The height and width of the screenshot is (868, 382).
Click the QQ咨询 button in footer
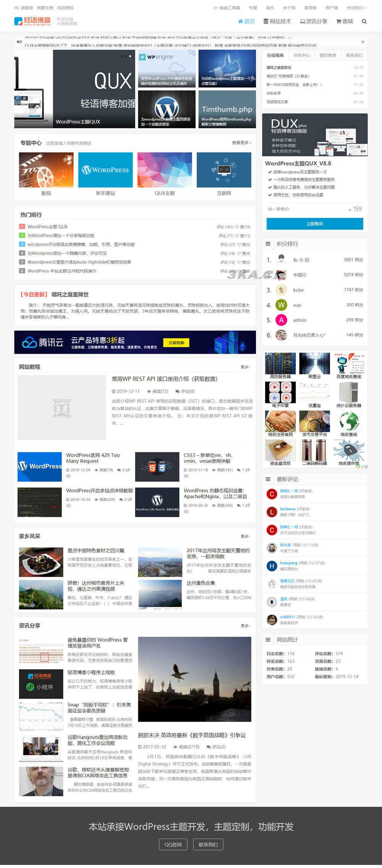coord(173,844)
